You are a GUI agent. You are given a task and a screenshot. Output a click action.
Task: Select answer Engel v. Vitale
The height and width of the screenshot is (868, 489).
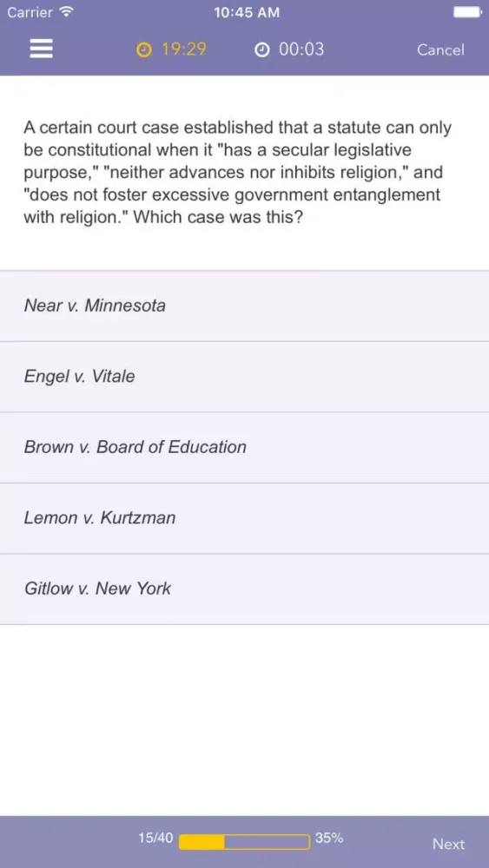(244, 377)
